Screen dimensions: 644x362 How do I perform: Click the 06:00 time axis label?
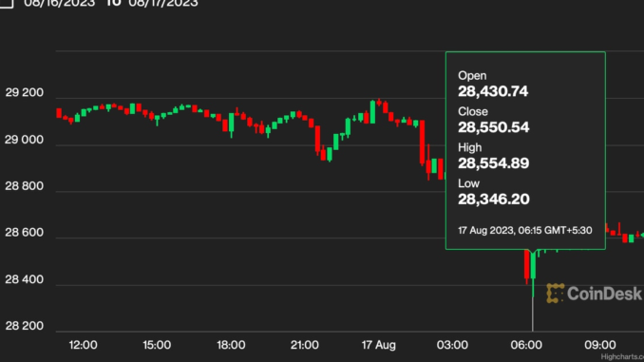click(526, 345)
